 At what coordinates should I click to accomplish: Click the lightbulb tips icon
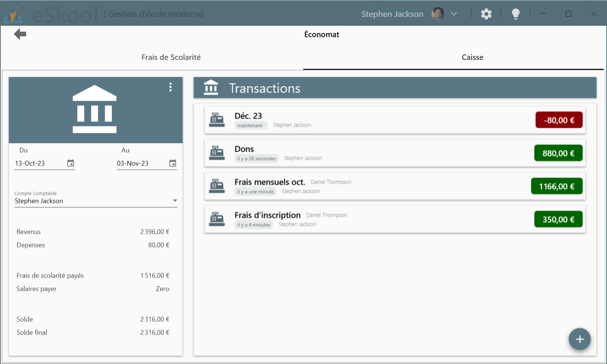point(515,14)
